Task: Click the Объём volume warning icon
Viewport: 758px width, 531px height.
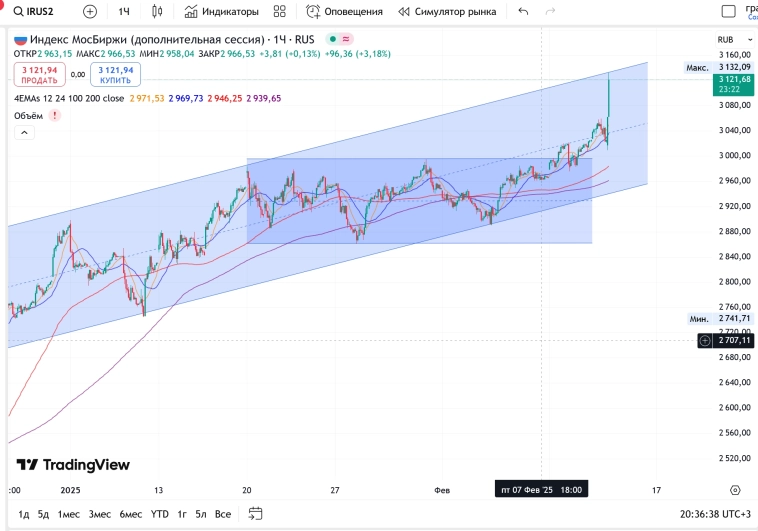Action: point(54,116)
